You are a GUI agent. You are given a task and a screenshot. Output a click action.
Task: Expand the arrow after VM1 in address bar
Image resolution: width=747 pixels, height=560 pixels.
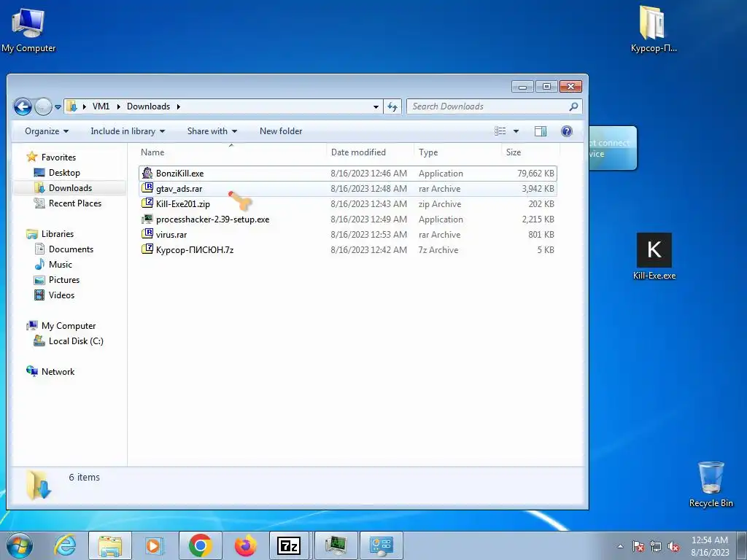click(118, 106)
